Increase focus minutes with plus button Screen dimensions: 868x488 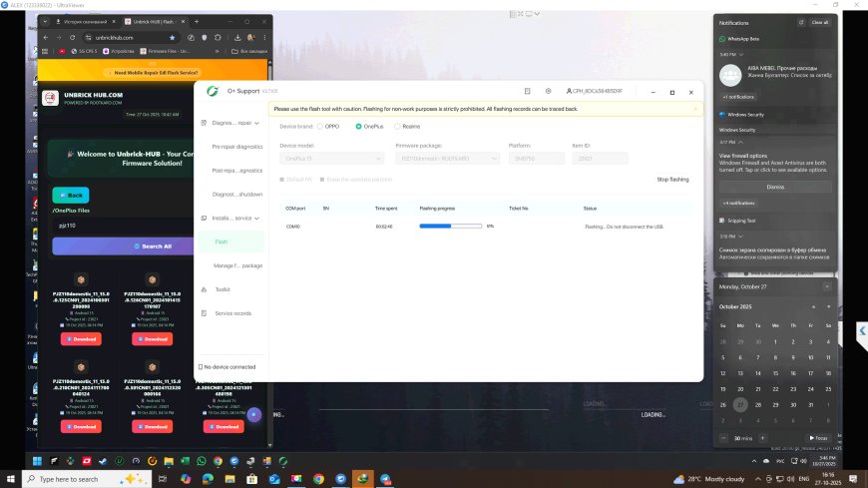(762, 438)
